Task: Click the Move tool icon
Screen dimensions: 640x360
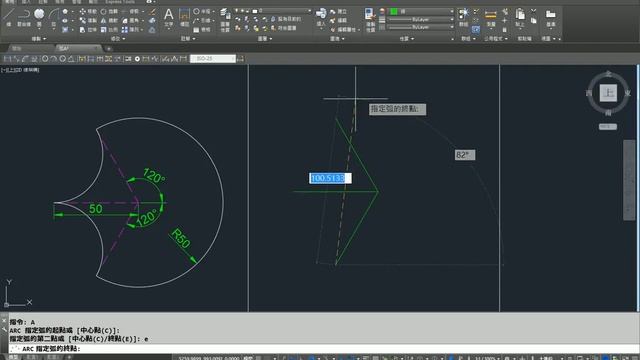Action: (x=83, y=11)
